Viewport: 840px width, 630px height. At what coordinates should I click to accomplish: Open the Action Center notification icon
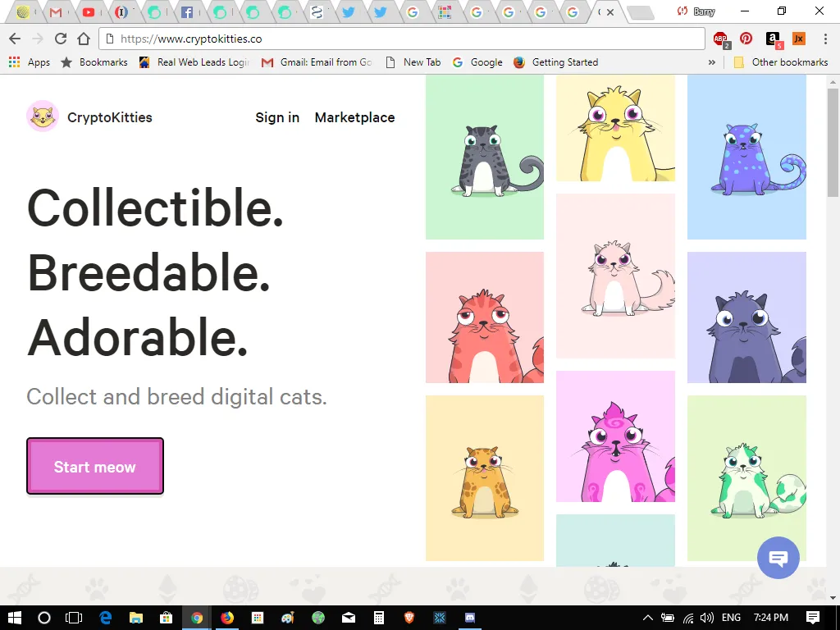pyautogui.click(x=813, y=618)
